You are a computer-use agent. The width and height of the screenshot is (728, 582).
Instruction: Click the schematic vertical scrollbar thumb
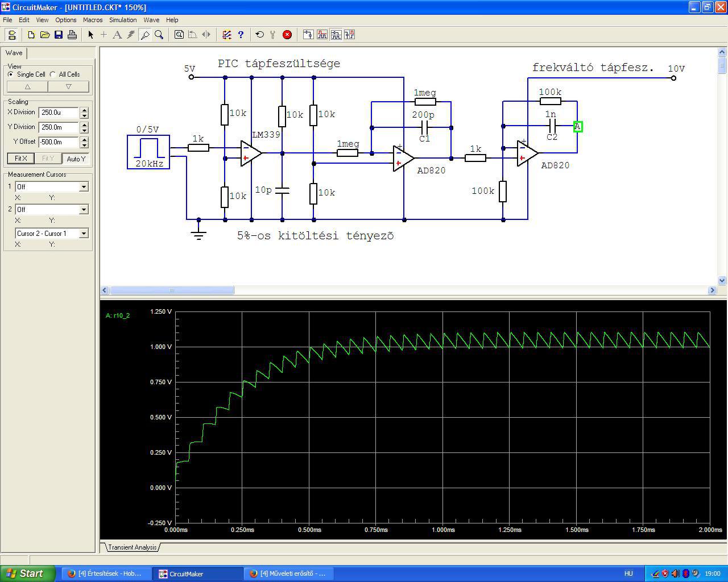[x=722, y=64]
